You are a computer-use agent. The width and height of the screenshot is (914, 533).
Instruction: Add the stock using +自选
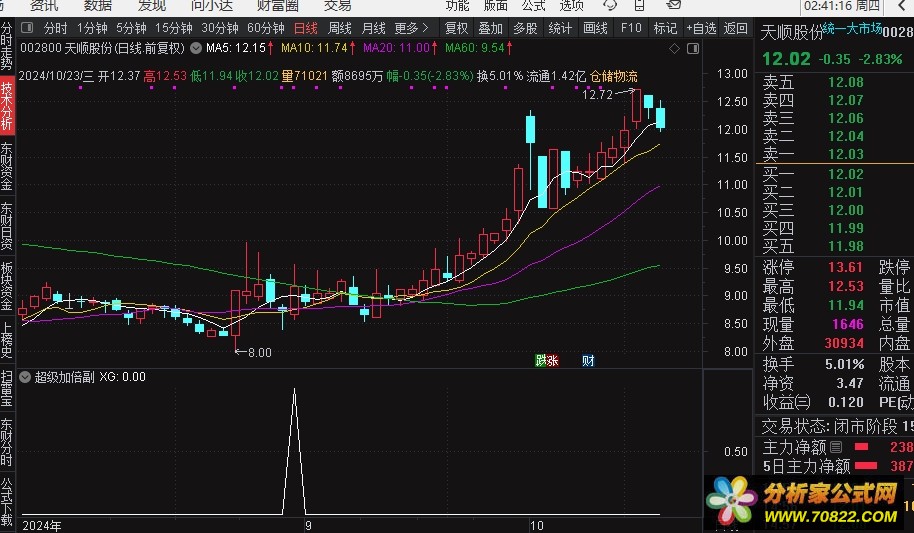point(701,28)
